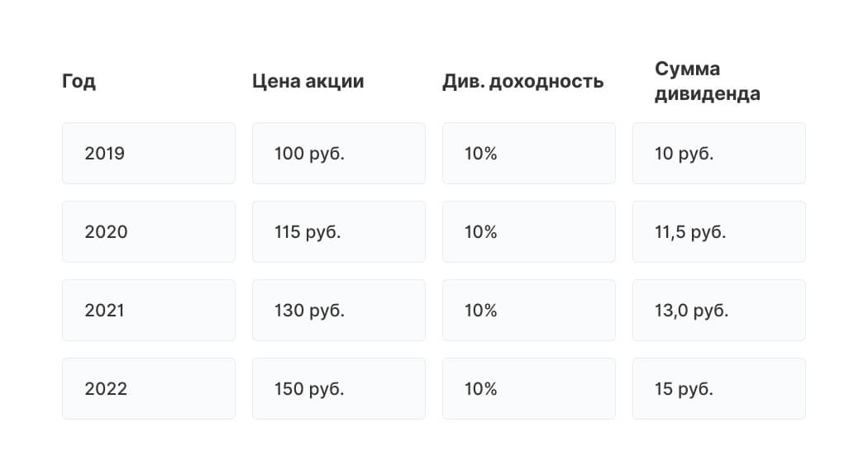
Task: Select the 2020 year cell
Action: 148,231
